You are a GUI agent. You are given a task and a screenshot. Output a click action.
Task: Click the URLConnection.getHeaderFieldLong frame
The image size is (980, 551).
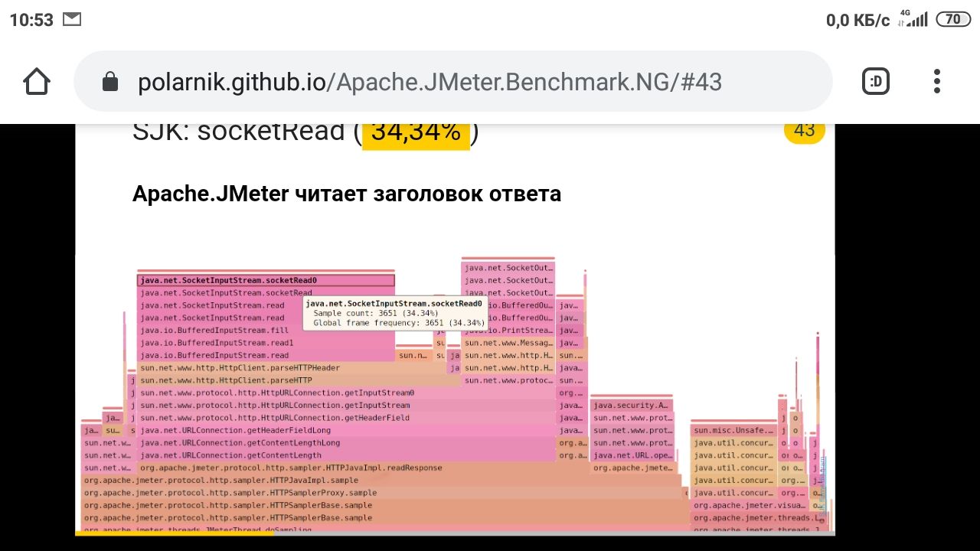click(346, 430)
